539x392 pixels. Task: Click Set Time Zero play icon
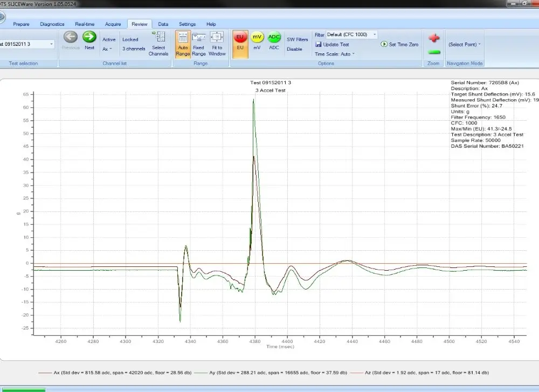click(384, 44)
